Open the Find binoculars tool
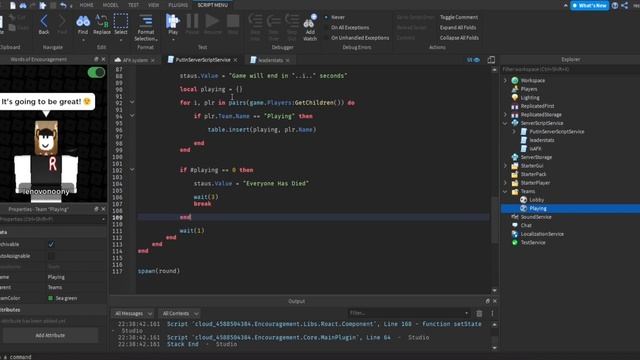 tap(83, 21)
